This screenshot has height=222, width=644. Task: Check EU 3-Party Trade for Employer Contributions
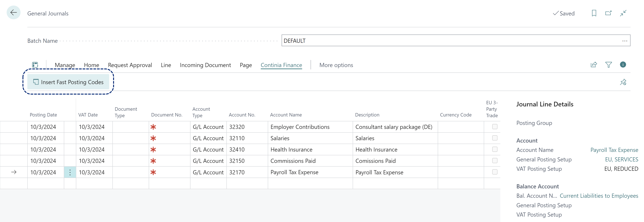(x=495, y=127)
